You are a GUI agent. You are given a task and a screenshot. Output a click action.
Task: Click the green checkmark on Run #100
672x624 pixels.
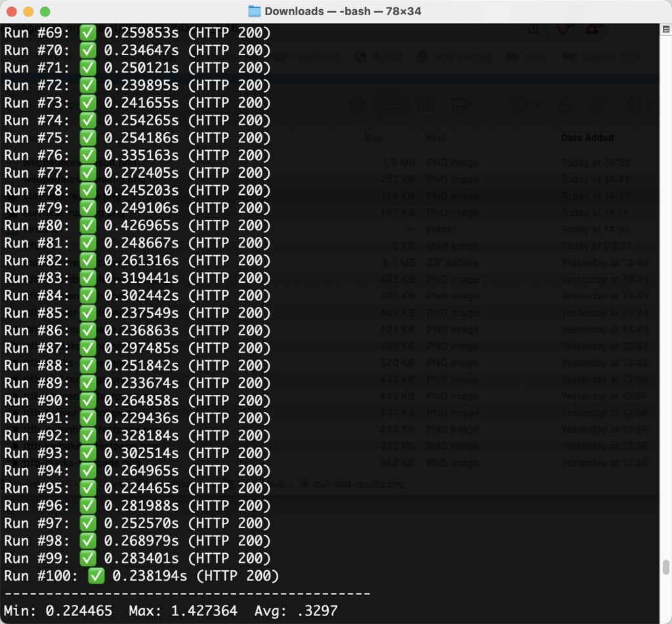(x=96, y=576)
